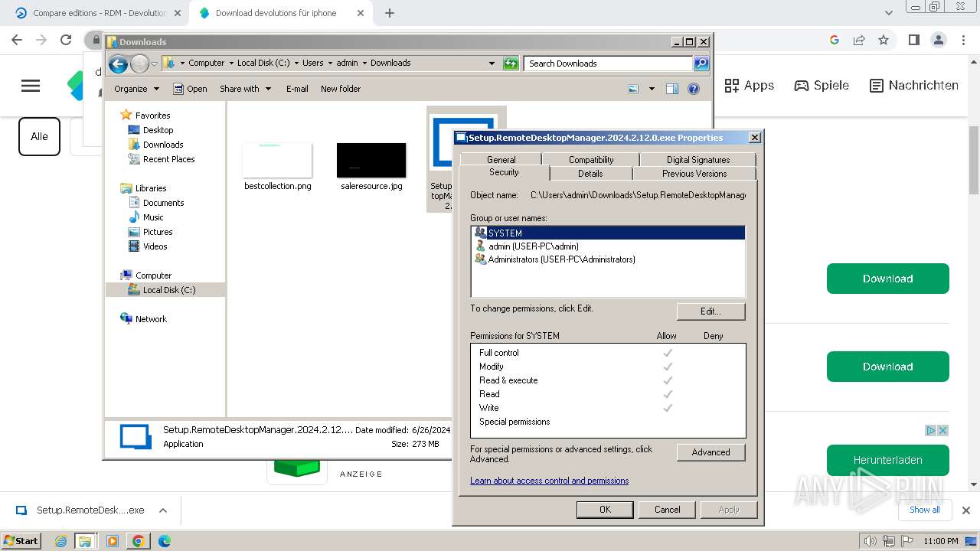The width and height of the screenshot is (980, 551).
Task: Expand the view options dropdown arrow
Action: coord(652,89)
